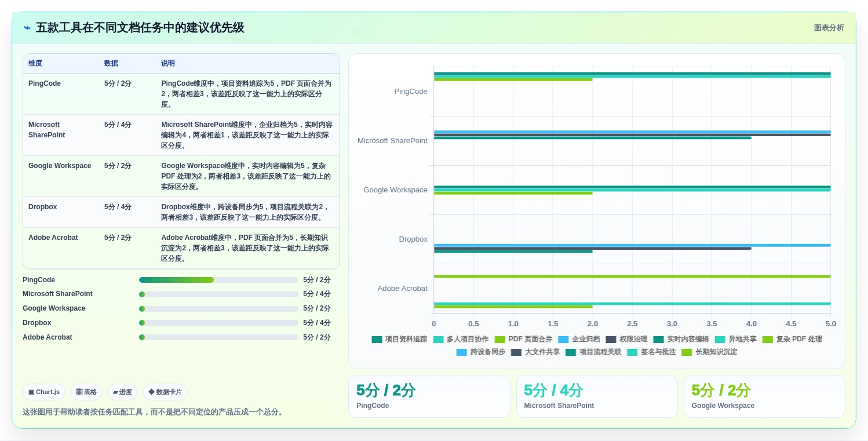868x441 pixels.
Task: Click the 项目流程关联 legend color swatch
Action: 571,352
